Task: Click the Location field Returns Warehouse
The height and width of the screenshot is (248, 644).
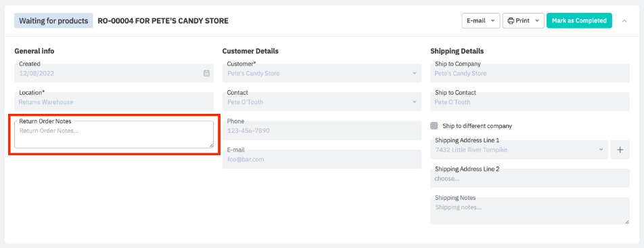Action: click(114, 102)
